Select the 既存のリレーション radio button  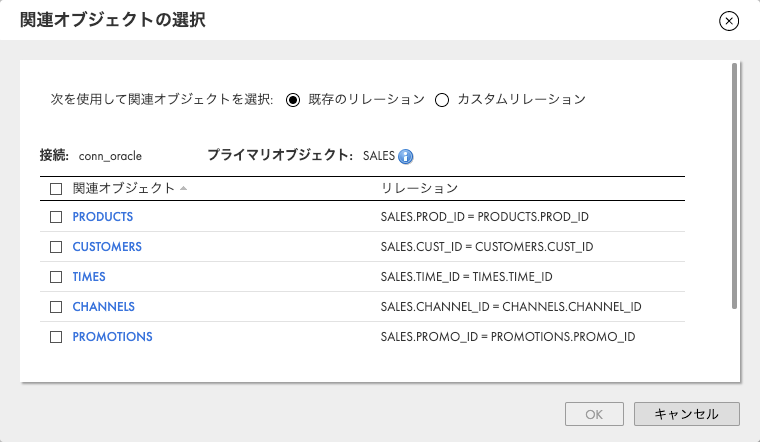click(293, 100)
